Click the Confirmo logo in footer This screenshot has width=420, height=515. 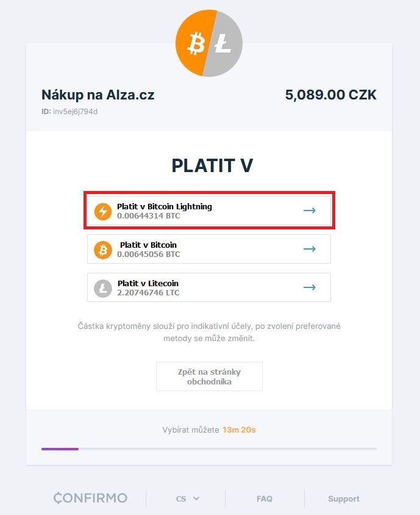click(90, 499)
